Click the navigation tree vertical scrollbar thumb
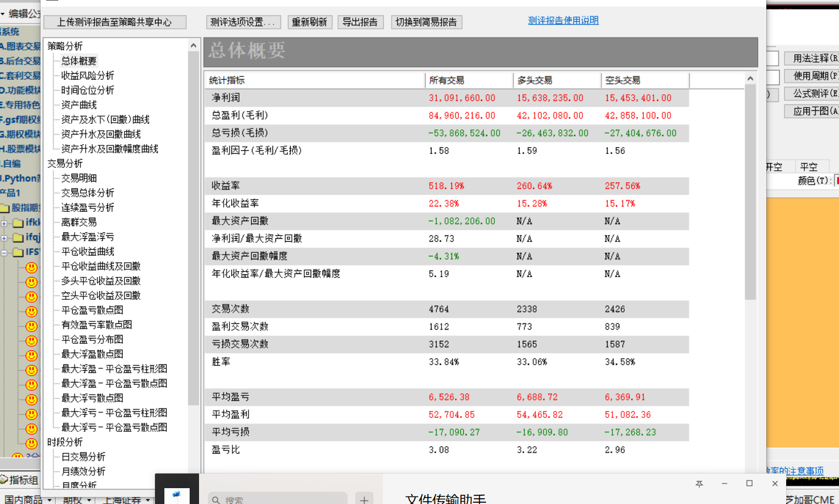 tap(193, 228)
